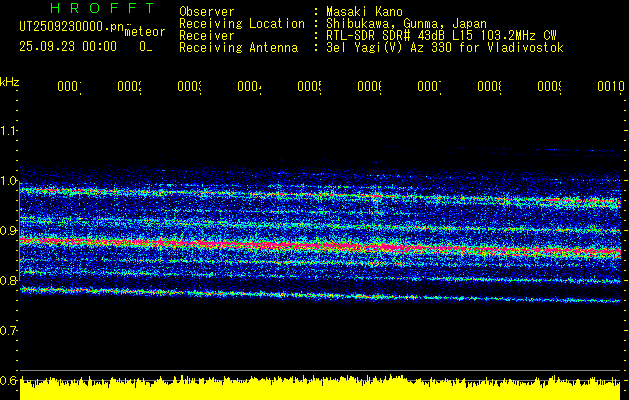Image resolution: width=629 pixels, height=400 pixels.
Task: Click time marker 0006 on timeline
Action: tap(369, 86)
